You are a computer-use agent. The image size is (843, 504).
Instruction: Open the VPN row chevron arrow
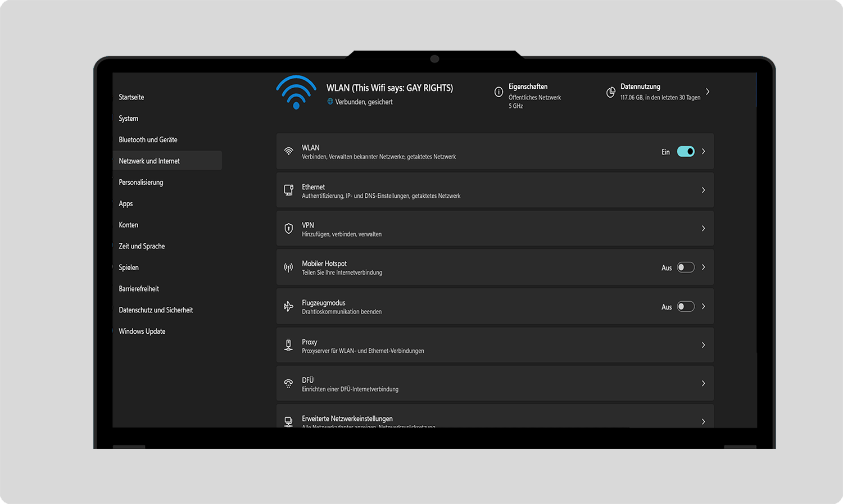(703, 228)
